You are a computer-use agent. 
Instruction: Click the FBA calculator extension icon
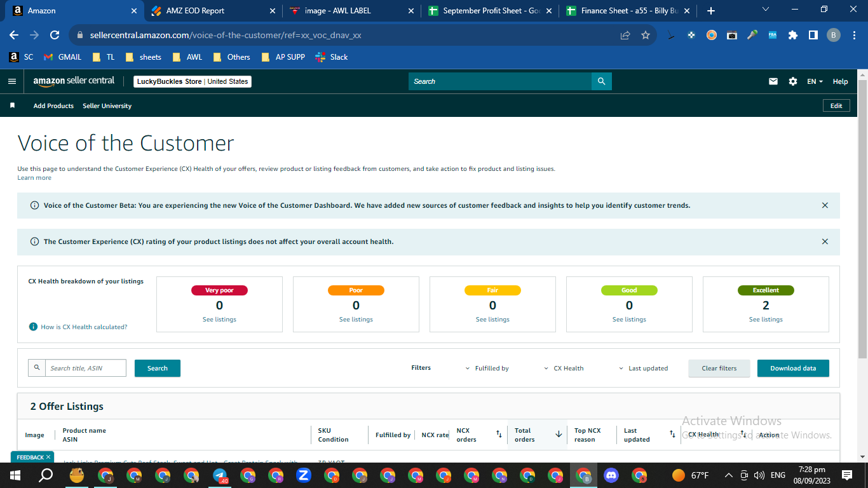click(773, 35)
